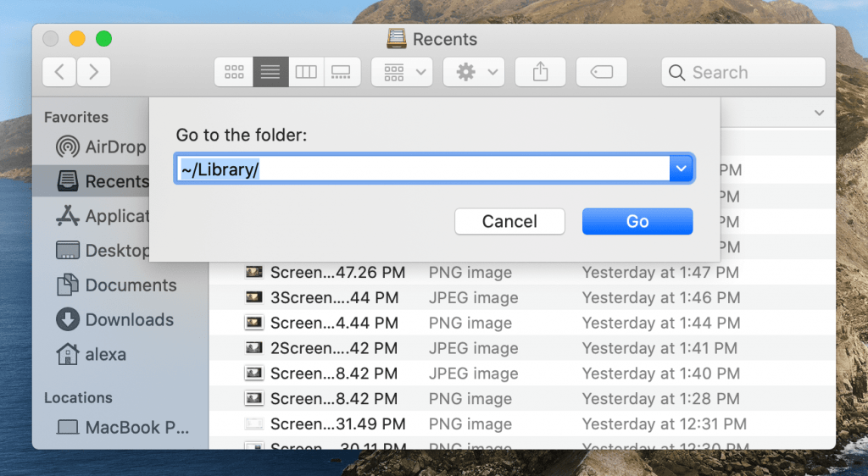Click into the Search field
This screenshot has height=476, width=868.
(743, 72)
